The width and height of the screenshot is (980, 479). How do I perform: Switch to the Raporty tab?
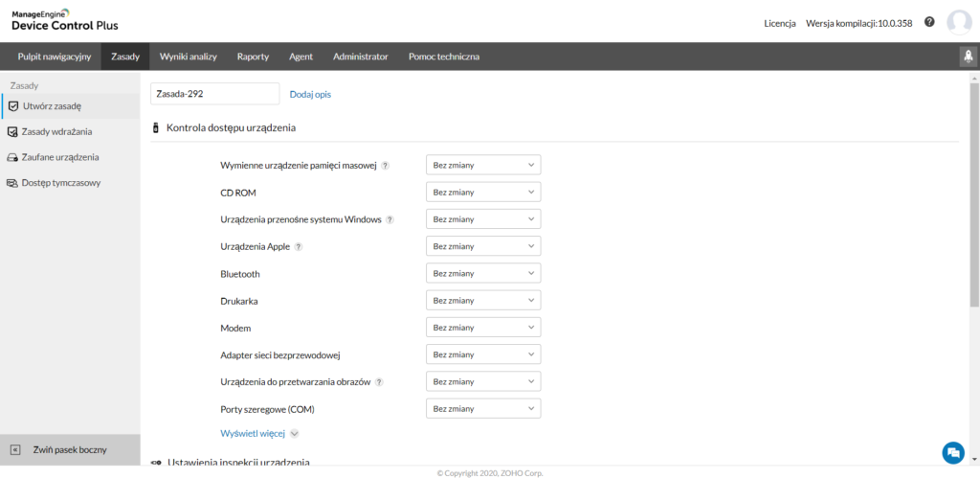click(x=253, y=57)
